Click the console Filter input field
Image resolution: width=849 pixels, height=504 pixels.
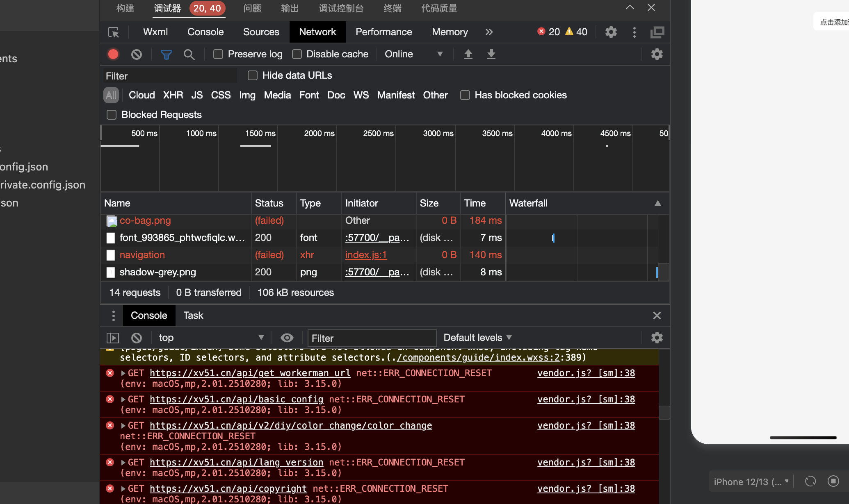[372, 338]
